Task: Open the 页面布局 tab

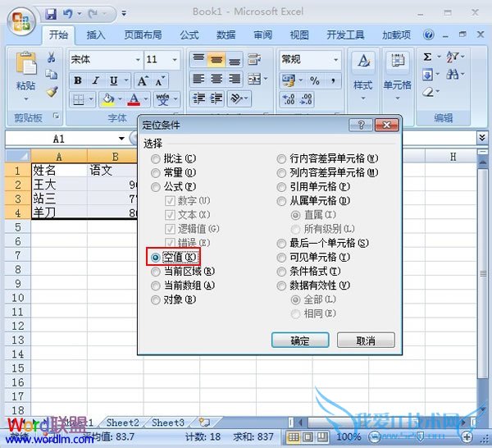Action: (143, 34)
